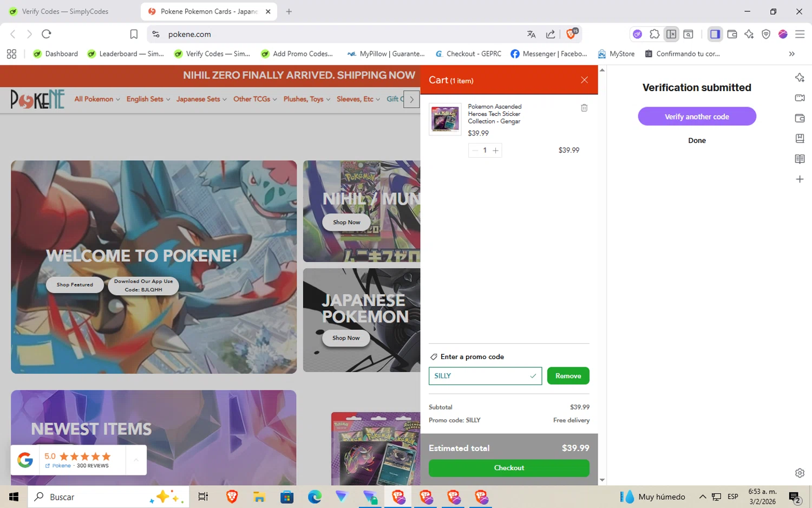Open Brave Shields lion icon
812x508 pixels.
tap(572, 34)
